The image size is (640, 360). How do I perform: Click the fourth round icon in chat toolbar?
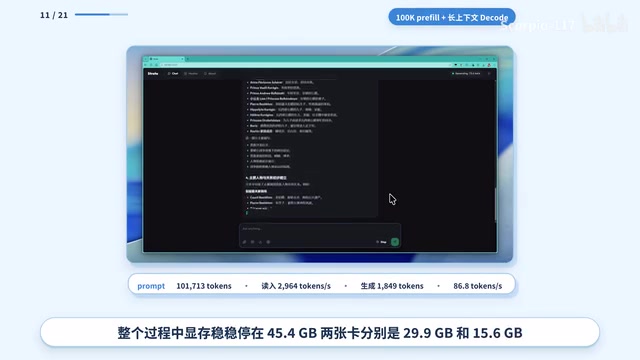(268, 242)
